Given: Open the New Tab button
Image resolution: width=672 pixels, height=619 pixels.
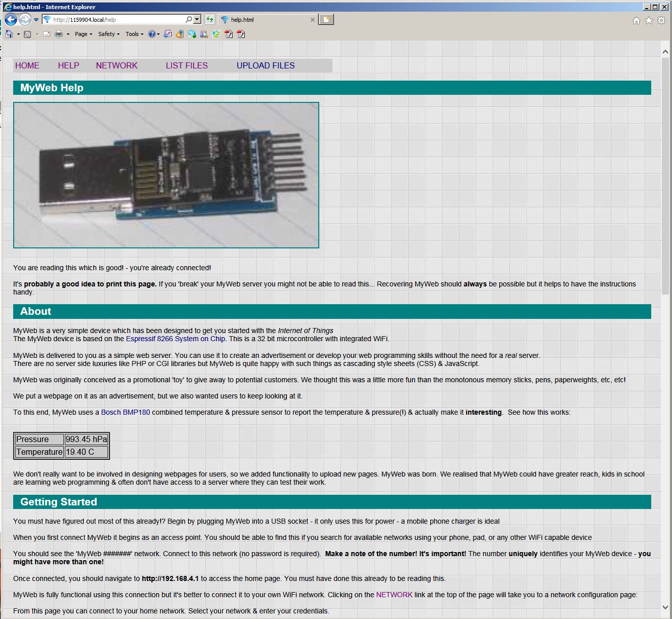Looking at the screenshot, I should 326,20.
